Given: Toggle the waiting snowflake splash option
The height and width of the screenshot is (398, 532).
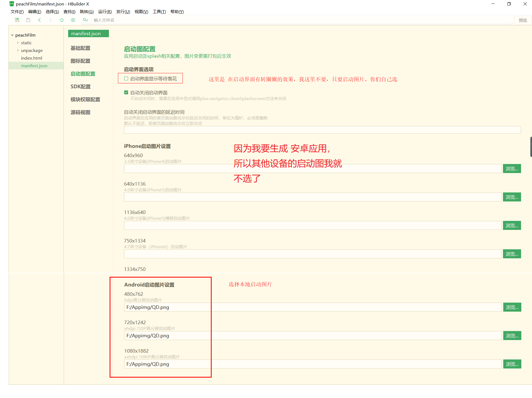Looking at the screenshot, I should [x=126, y=78].
